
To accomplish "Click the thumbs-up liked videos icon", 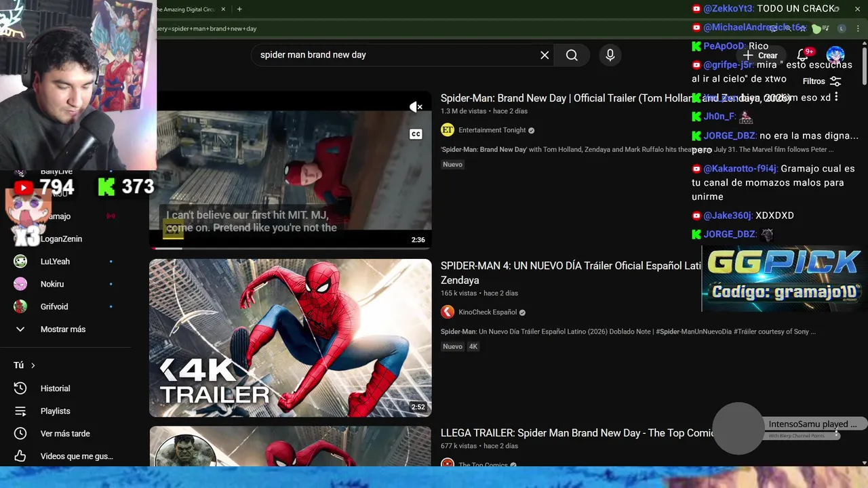I will (20, 456).
